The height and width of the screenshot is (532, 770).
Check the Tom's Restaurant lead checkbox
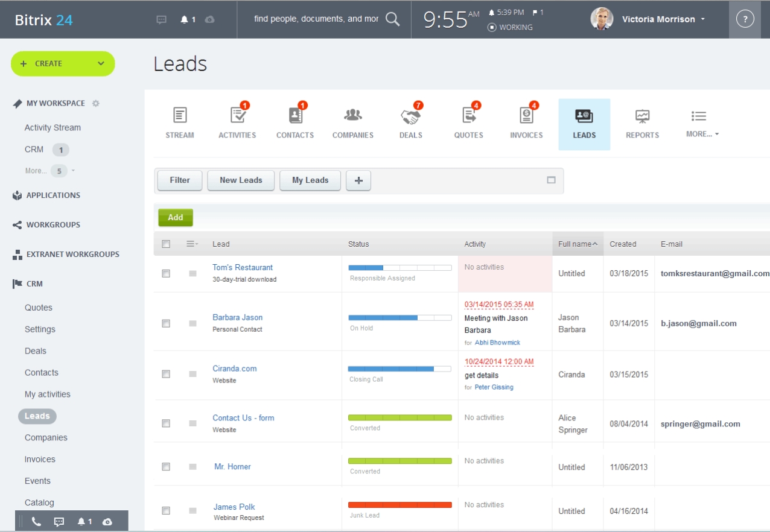(x=166, y=273)
